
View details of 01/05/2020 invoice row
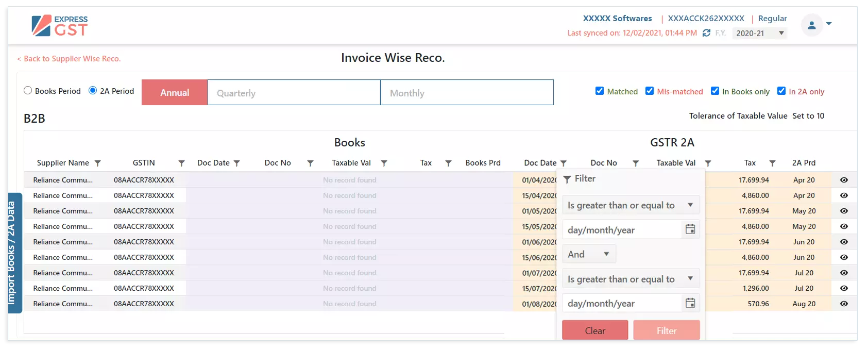pos(844,211)
